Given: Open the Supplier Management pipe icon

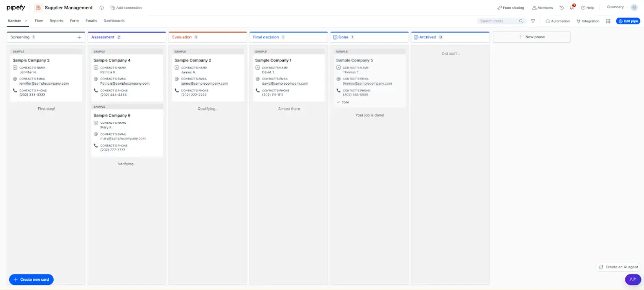Looking at the screenshot, I should pyautogui.click(x=38, y=8).
